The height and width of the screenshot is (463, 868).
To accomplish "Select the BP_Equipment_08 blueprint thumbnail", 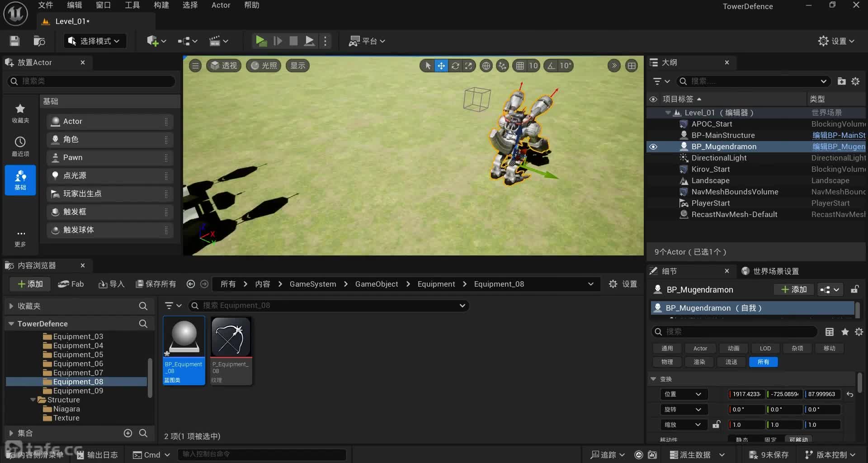I will point(184,350).
